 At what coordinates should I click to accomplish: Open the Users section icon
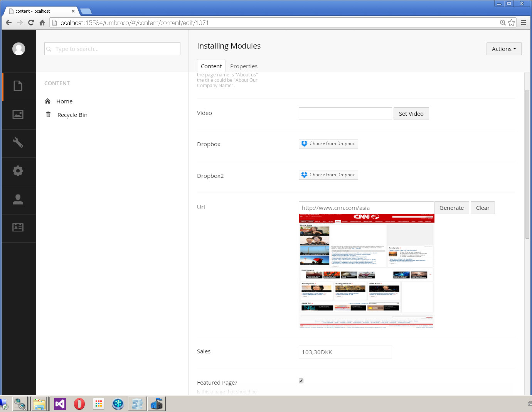pos(18,199)
